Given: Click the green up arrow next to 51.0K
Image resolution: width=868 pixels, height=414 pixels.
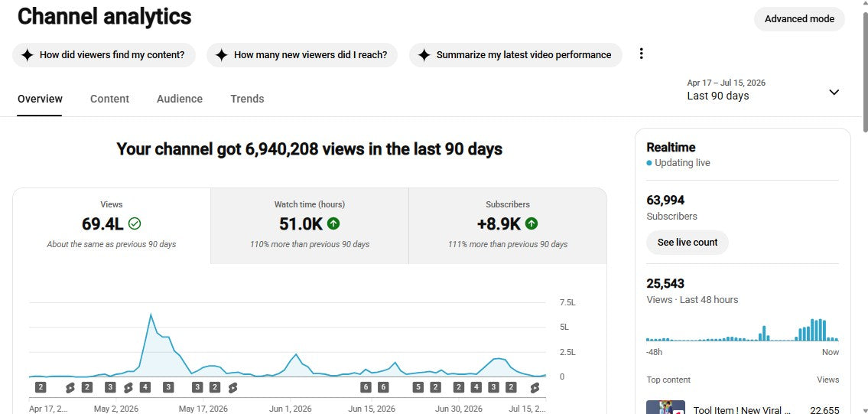Looking at the screenshot, I should (x=333, y=223).
